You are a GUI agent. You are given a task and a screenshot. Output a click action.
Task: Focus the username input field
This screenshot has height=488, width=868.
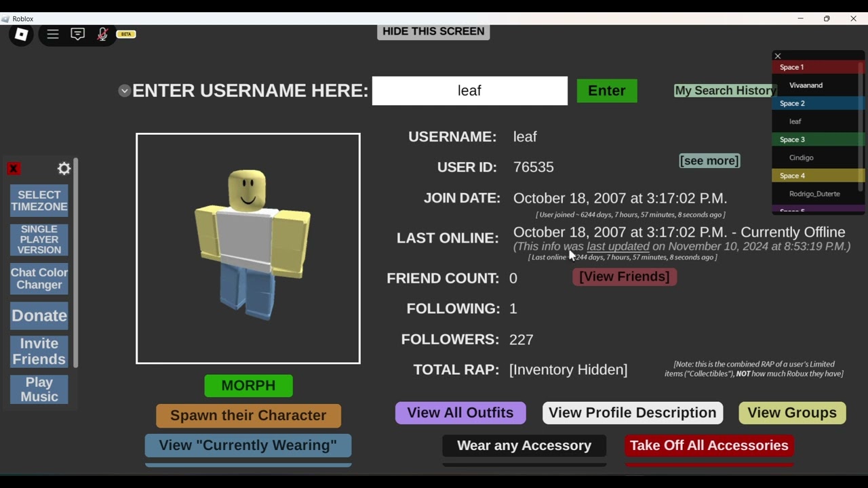(x=469, y=91)
